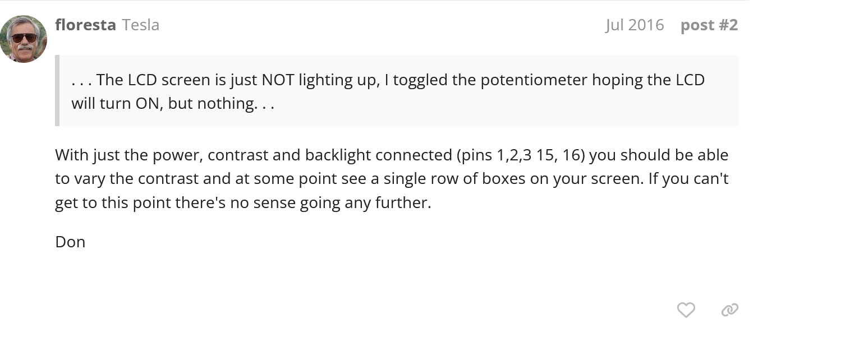The height and width of the screenshot is (346, 868).
Task: Like the post with the heart icon
Action: (x=686, y=310)
